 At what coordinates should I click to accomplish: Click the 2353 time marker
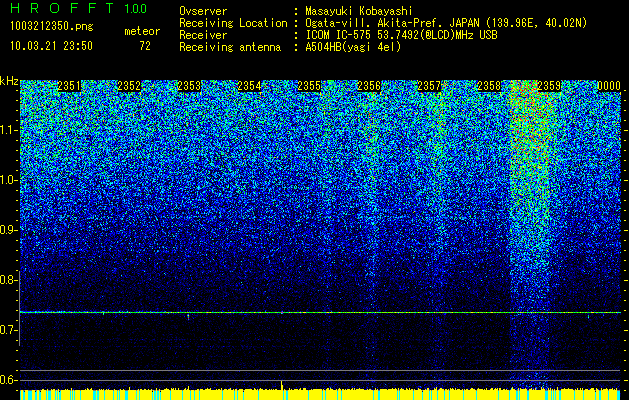189,86
